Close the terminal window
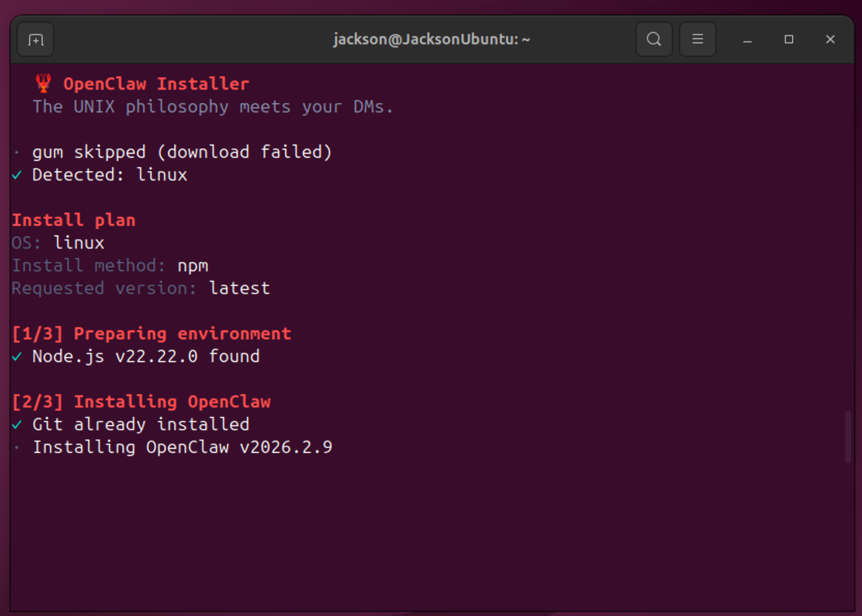Image resolution: width=862 pixels, height=616 pixels. pos(830,40)
